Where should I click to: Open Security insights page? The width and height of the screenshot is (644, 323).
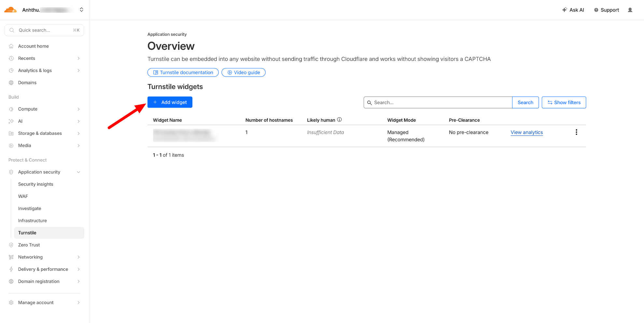36,184
